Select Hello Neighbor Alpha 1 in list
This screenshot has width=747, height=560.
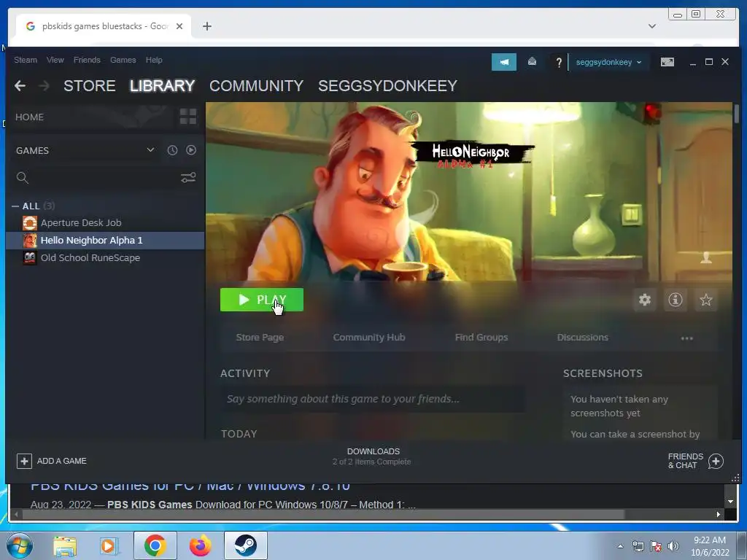[x=105, y=241]
